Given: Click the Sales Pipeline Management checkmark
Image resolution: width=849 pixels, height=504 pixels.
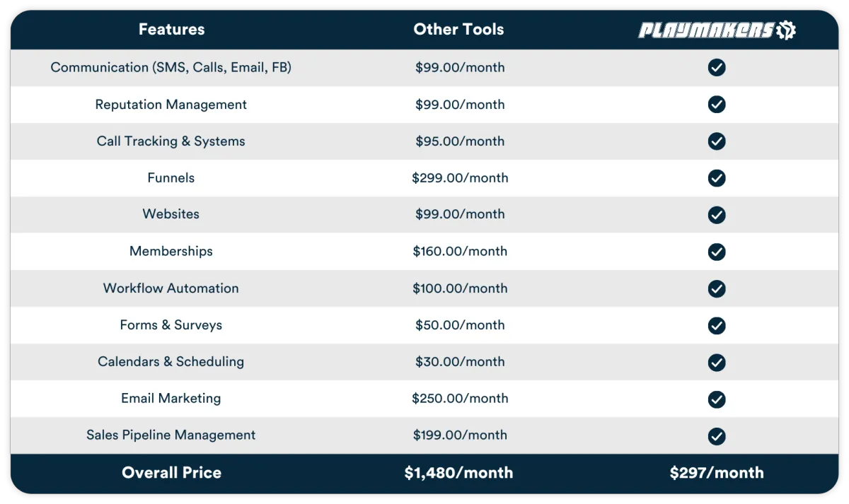Looking at the screenshot, I should pyautogui.click(x=717, y=435).
